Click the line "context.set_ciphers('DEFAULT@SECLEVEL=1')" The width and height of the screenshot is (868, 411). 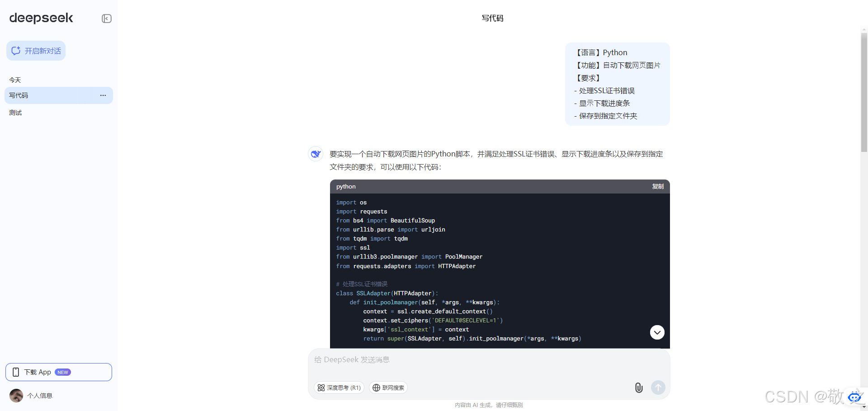433,321
